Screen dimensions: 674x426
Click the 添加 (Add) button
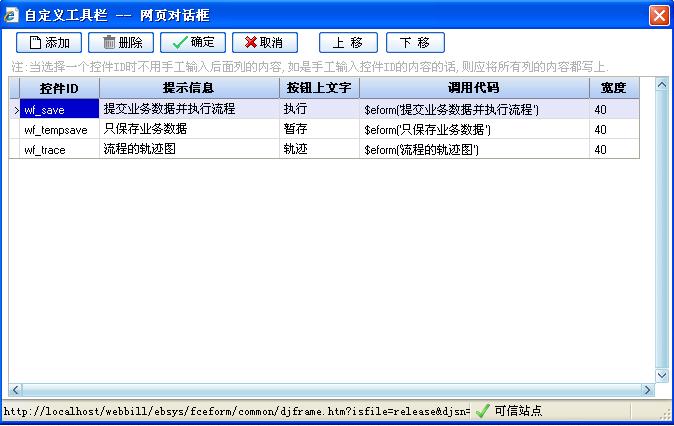(x=49, y=43)
